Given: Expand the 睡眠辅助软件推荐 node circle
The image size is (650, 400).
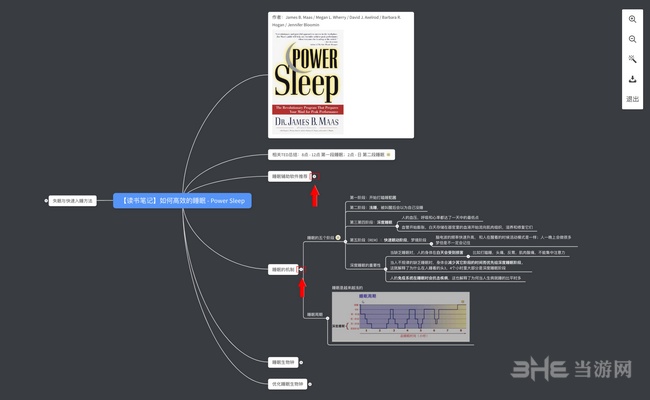Looking at the screenshot, I should point(314,177).
